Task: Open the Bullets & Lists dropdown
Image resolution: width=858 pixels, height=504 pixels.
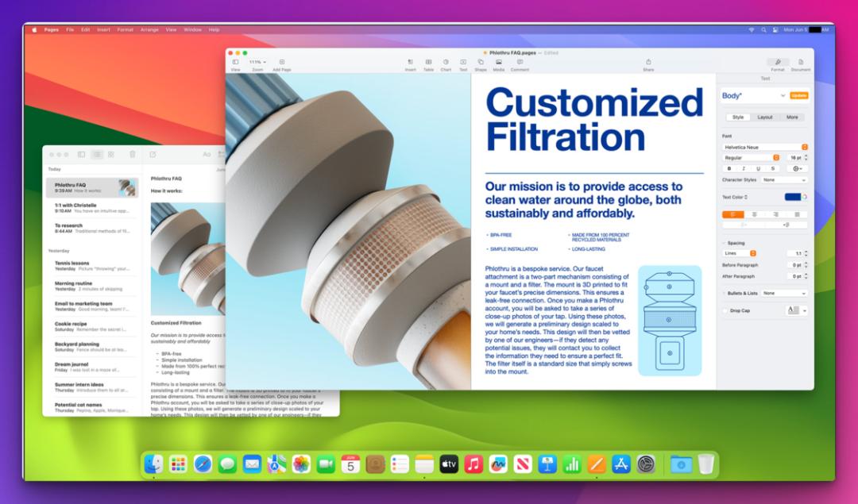Action: pyautogui.click(x=784, y=293)
